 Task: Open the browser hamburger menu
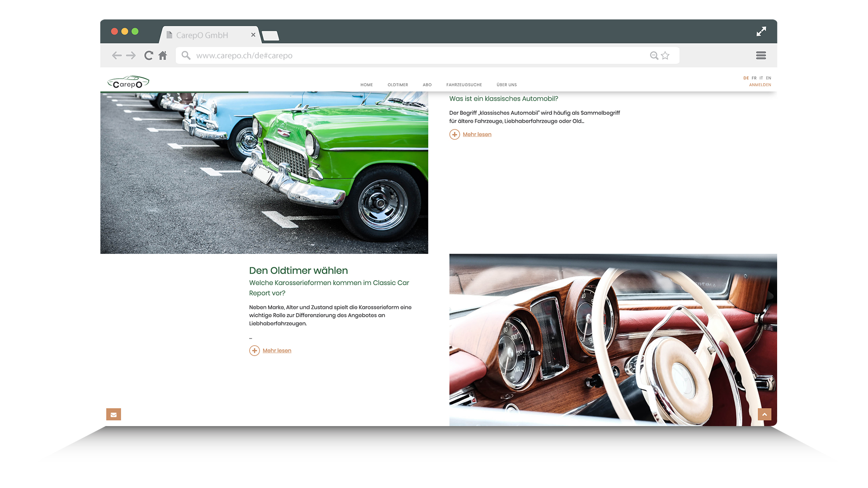tap(761, 55)
